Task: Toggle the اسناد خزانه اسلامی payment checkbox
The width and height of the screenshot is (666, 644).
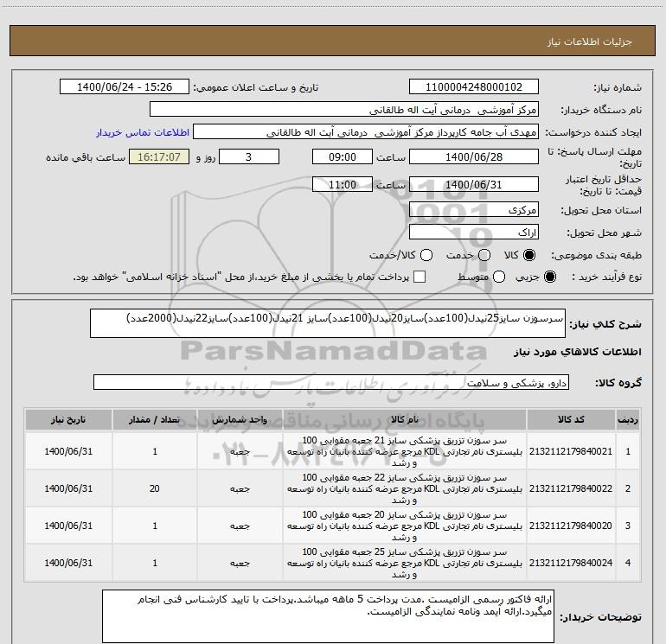Action: click(x=419, y=277)
